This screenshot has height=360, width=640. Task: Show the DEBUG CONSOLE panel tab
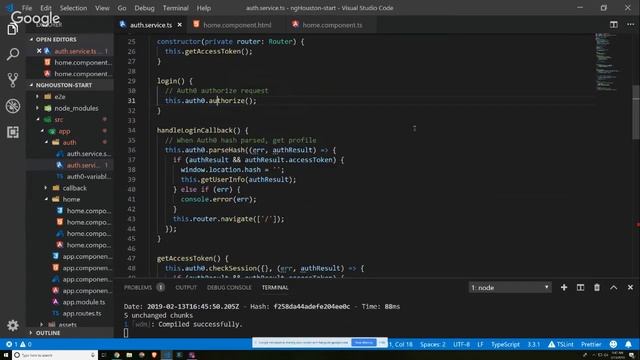point(229,287)
